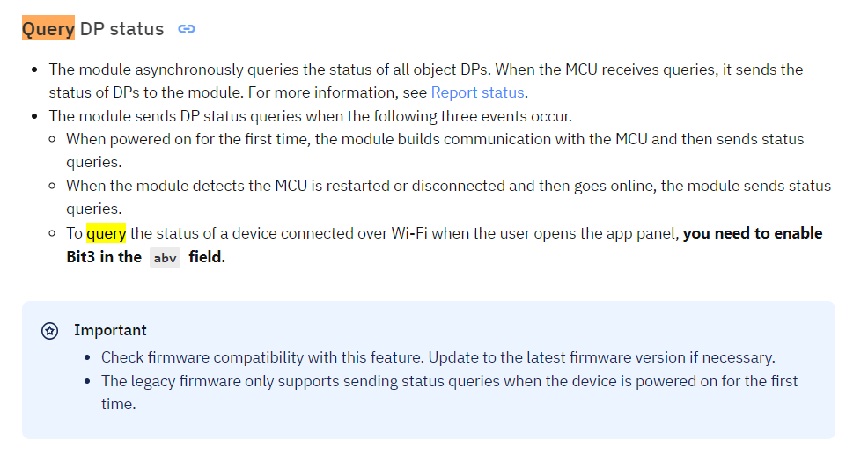The height and width of the screenshot is (455, 868).
Task: Click the 'Bit3 in the' bold text
Action: point(104,257)
